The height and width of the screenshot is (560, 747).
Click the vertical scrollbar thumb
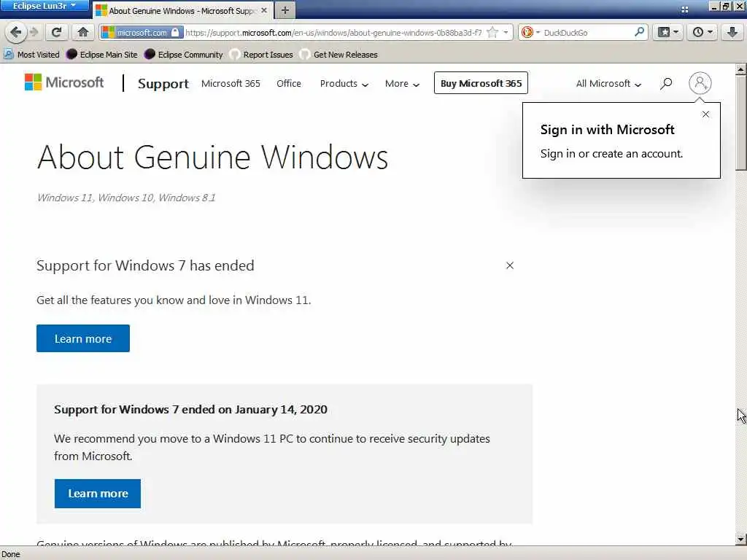pyautogui.click(x=740, y=122)
